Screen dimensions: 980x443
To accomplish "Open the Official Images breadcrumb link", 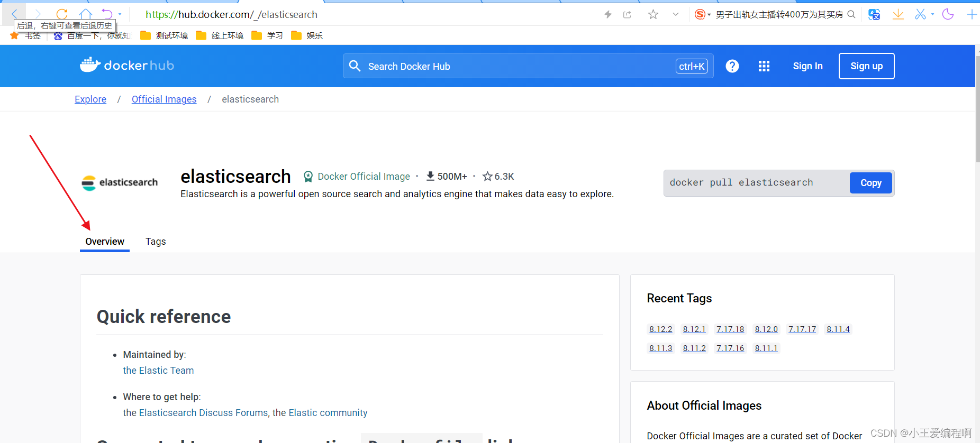I will click(164, 99).
